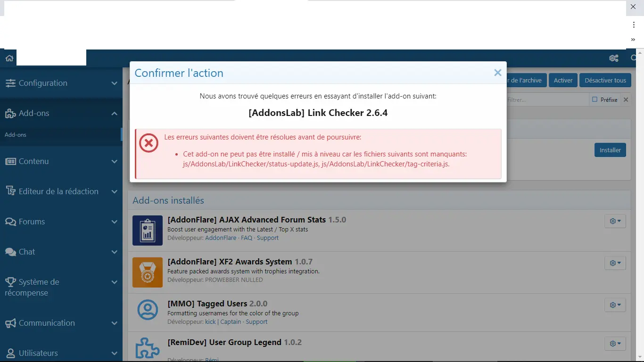Screen dimensions: 644x362
Task: Open gear dropdown for AJAX Advanced Forum Stats
Action: [x=615, y=221]
